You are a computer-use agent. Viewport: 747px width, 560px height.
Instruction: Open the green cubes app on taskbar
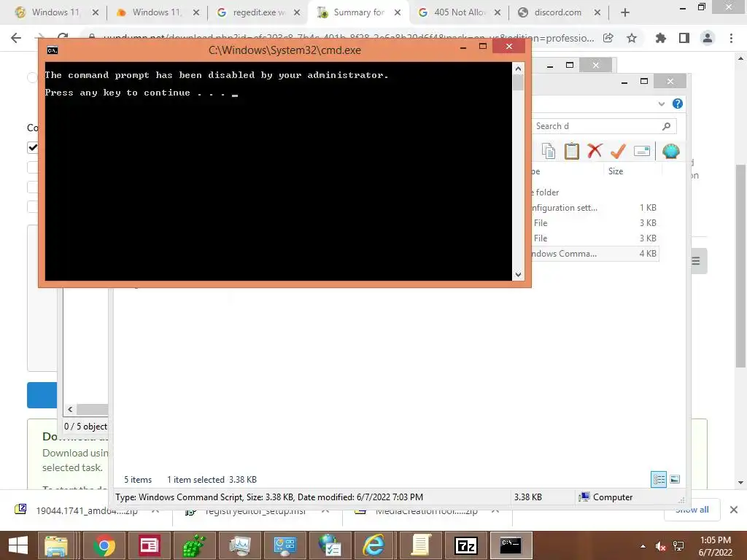(194, 545)
